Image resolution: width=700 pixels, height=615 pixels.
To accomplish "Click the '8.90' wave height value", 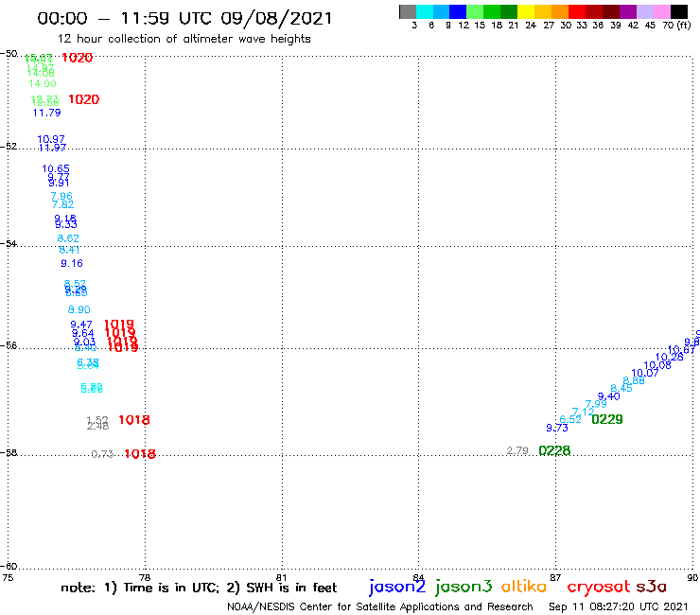I will (79, 310).
